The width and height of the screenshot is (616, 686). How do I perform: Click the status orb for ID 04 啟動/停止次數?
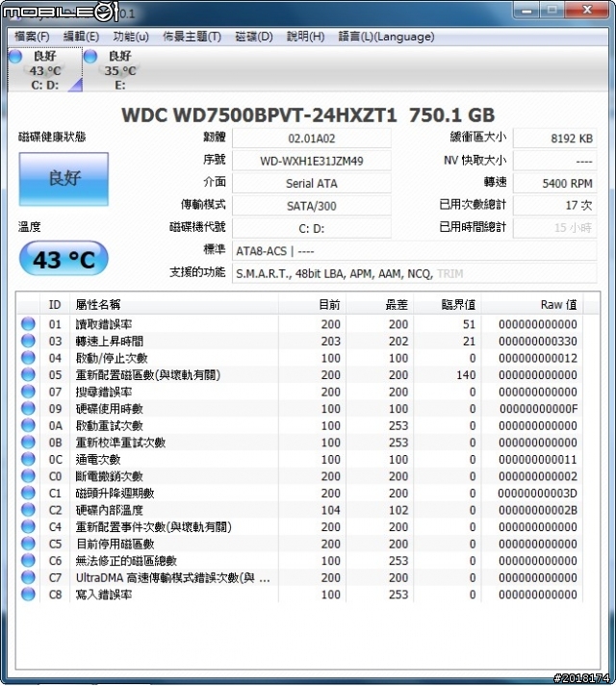pyautogui.click(x=28, y=358)
